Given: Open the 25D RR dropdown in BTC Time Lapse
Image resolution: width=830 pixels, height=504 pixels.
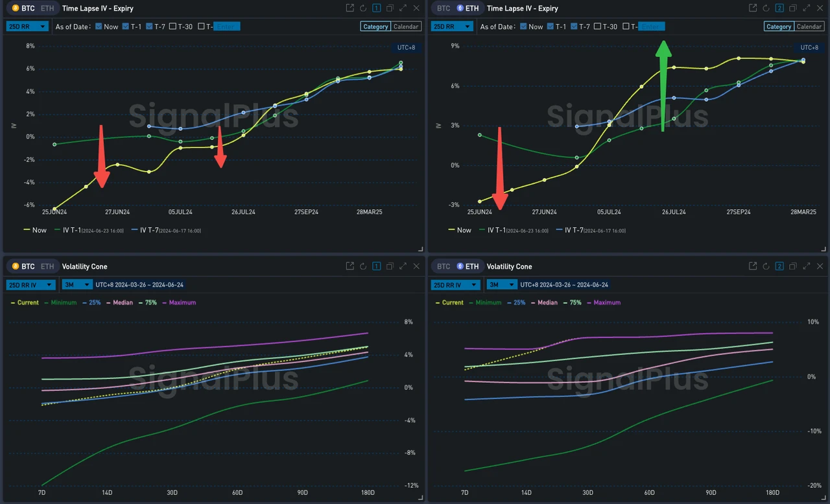Looking at the screenshot, I should point(27,27).
